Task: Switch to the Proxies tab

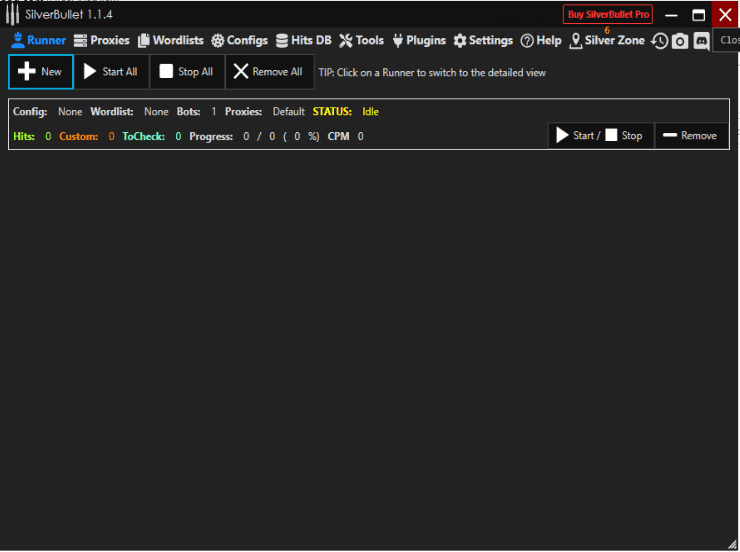Action: click(x=101, y=41)
